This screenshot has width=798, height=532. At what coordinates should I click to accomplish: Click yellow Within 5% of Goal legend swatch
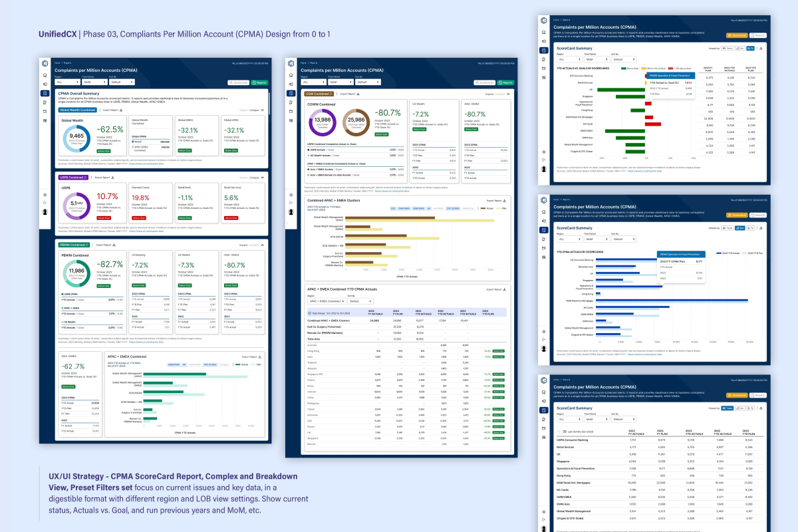click(x=644, y=68)
